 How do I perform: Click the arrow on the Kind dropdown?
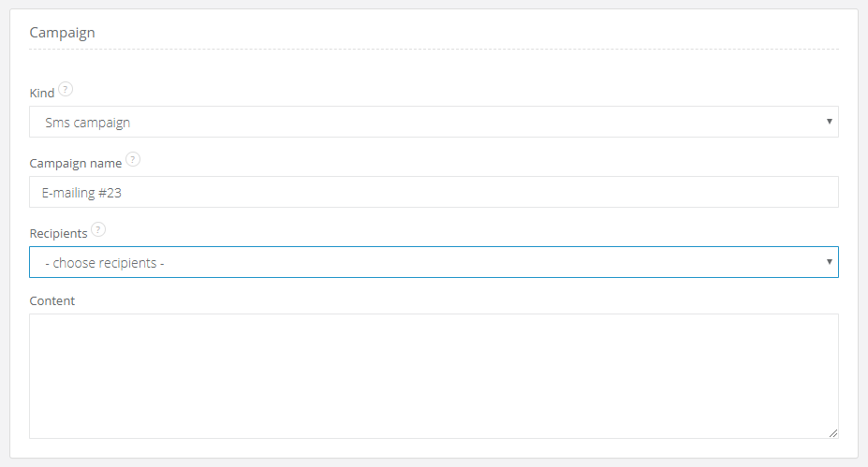pos(830,122)
